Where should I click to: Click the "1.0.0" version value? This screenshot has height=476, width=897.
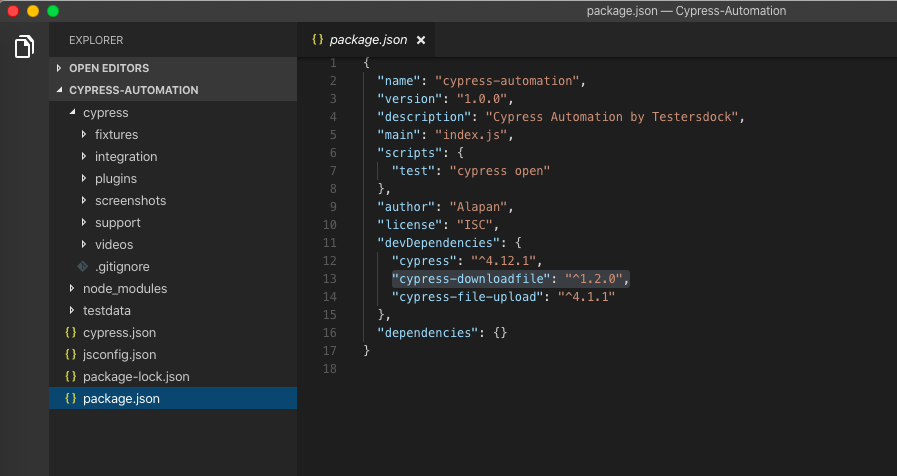tap(482, 98)
